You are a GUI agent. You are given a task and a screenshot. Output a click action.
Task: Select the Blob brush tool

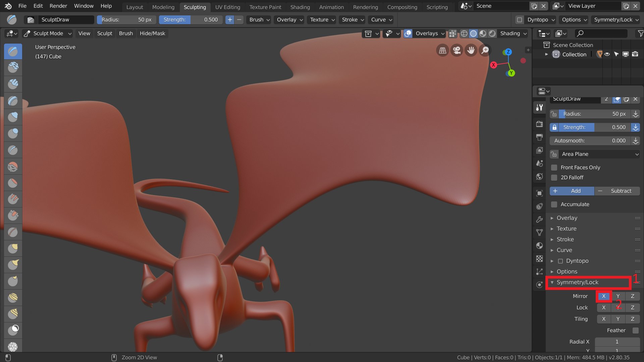coord(13,133)
